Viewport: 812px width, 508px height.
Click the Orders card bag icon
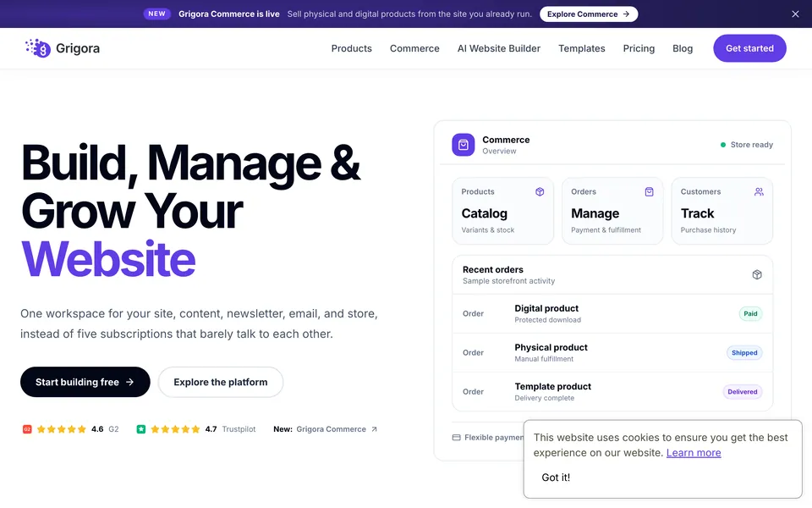[x=649, y=192]
